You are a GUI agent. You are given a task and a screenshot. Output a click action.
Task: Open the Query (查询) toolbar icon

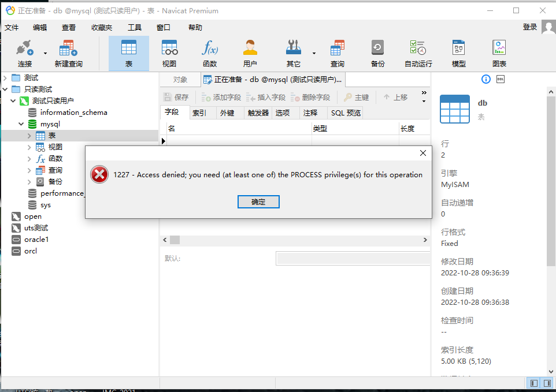click(337, 53)
